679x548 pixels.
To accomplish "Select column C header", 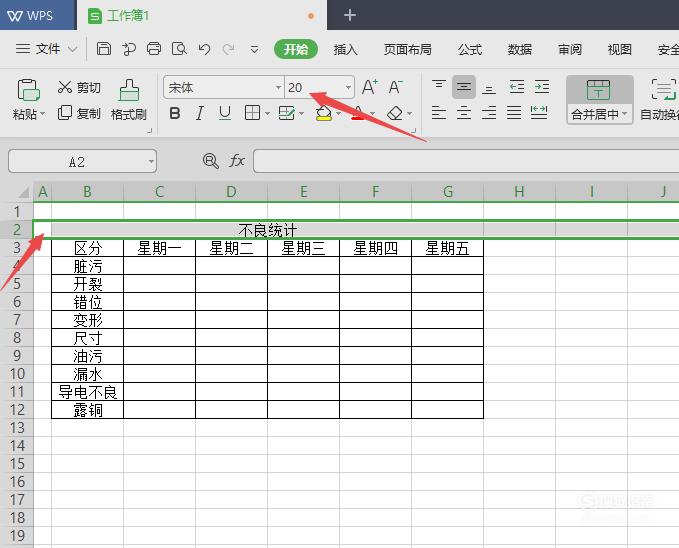I will tap(159, 191).
